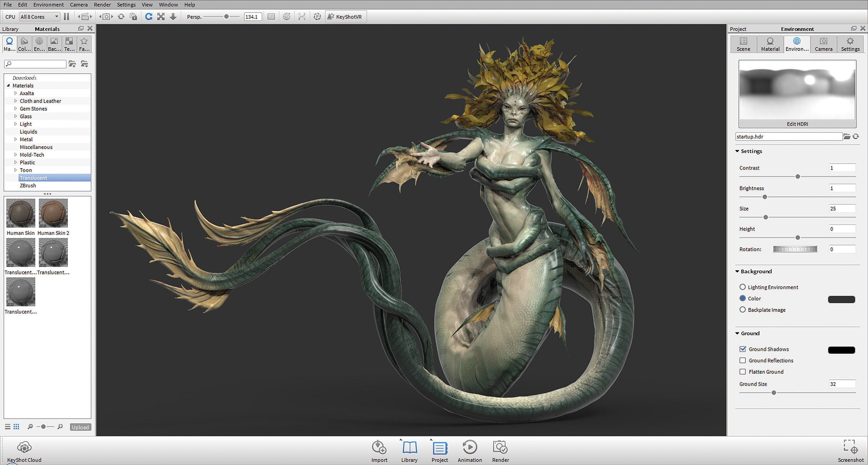Browse for HDR file folder icon
The height and width of the screenshot is (465, 868).
847,136
